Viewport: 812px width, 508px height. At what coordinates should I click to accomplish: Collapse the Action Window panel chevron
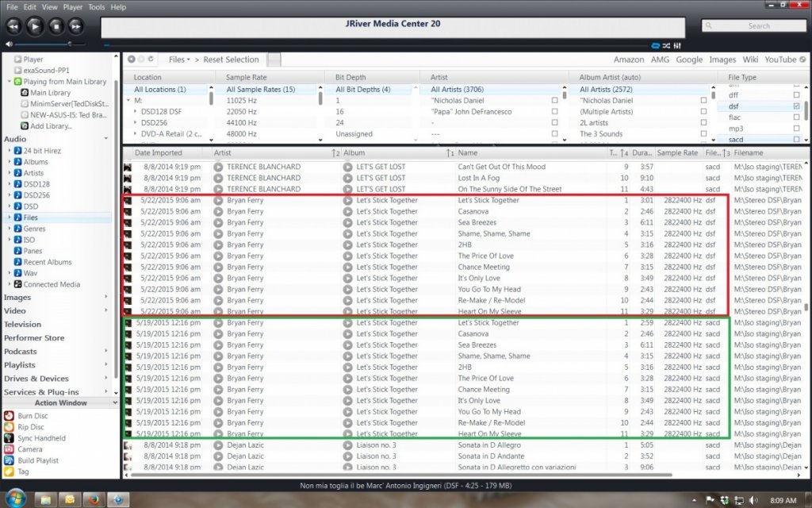[x=115, y=402]
